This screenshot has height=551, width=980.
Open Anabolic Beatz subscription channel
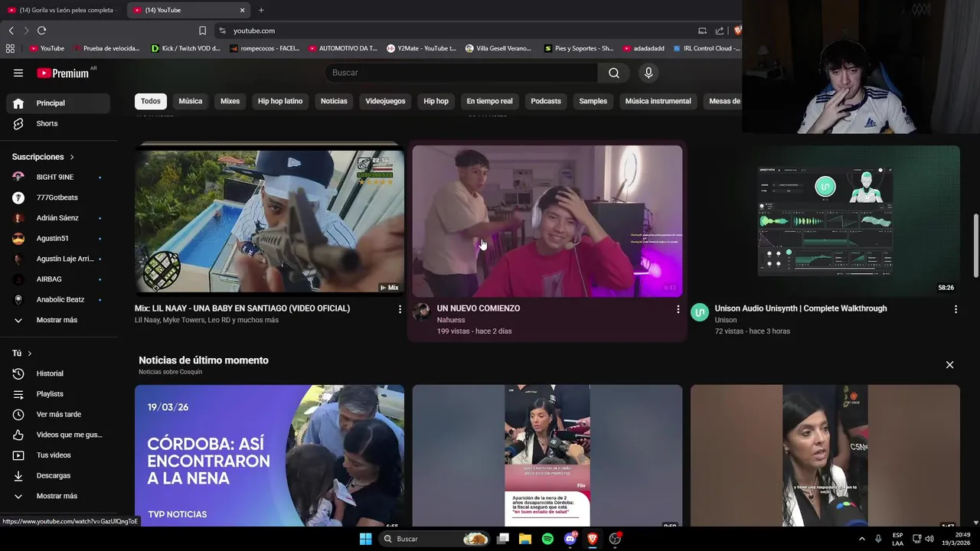[58, 299]
